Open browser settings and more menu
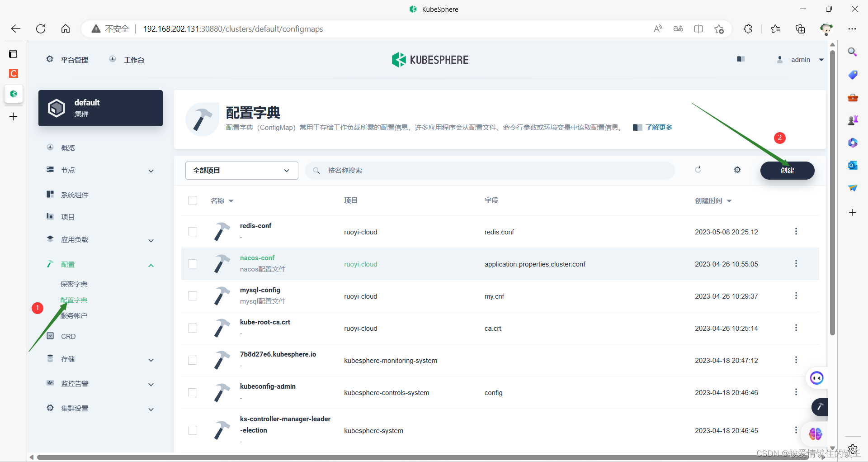The width and height of the screenshot is (868, 462). pos(852,29)
